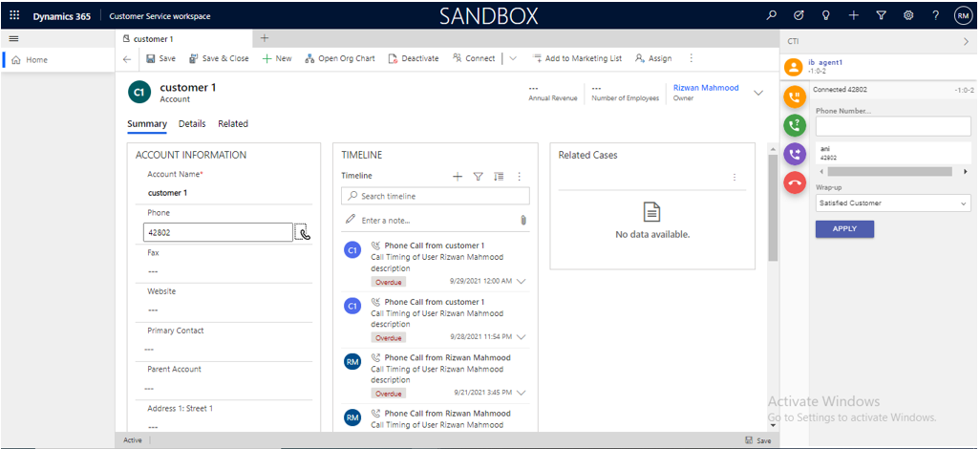Toggle the hamburger site map menu
This screenshot has height=449, width=980.
pyautogui.click(x=13, y=39)
